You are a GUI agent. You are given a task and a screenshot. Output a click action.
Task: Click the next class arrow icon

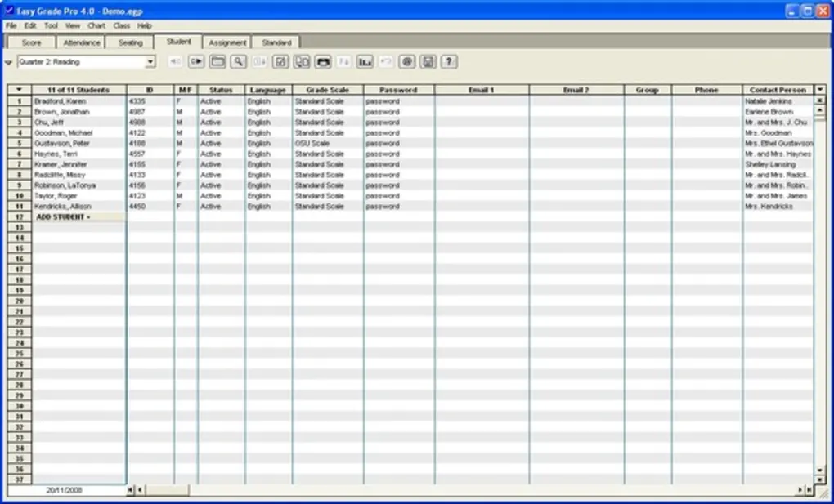tap(196, 62)
